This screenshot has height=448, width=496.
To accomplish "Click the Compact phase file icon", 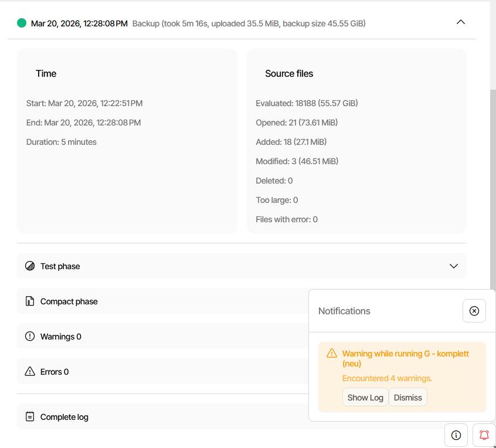I will [30, 301].
